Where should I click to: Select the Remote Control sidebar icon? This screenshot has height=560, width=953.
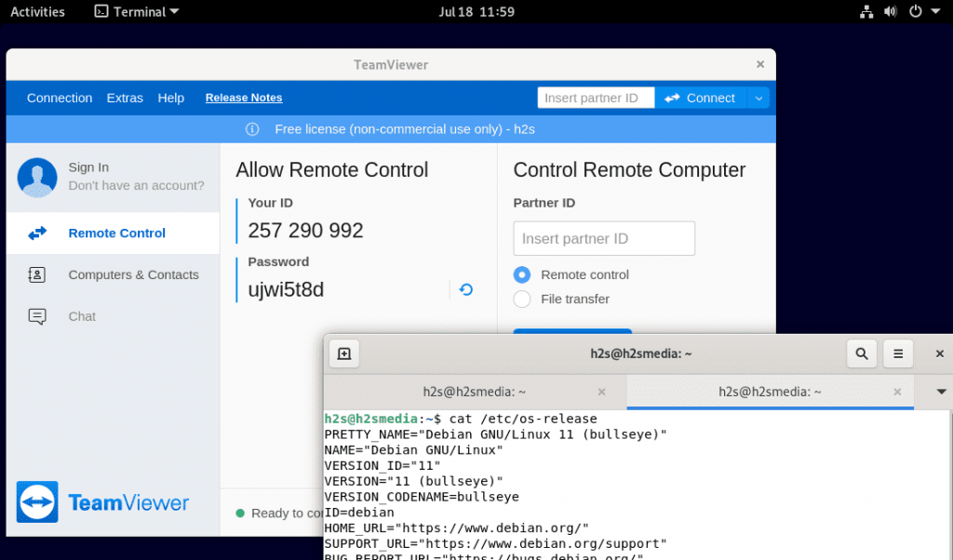pos(37,233)
